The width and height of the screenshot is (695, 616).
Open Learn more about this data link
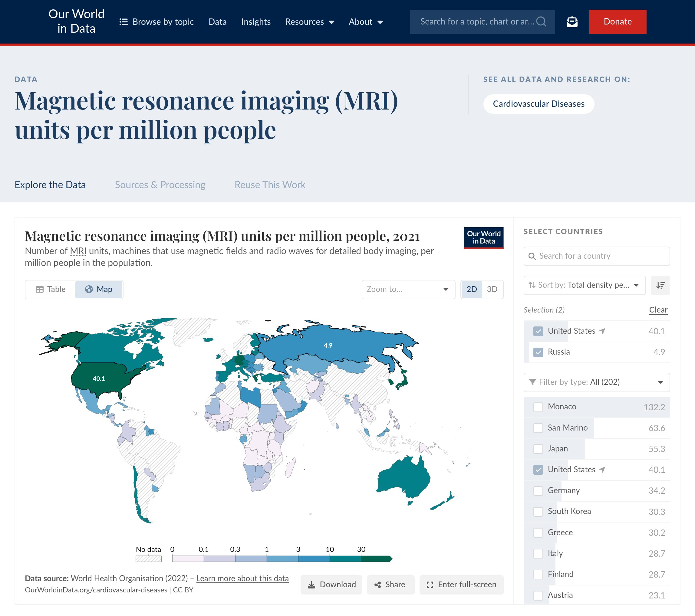pyautogui.click(x=242, y=578)
